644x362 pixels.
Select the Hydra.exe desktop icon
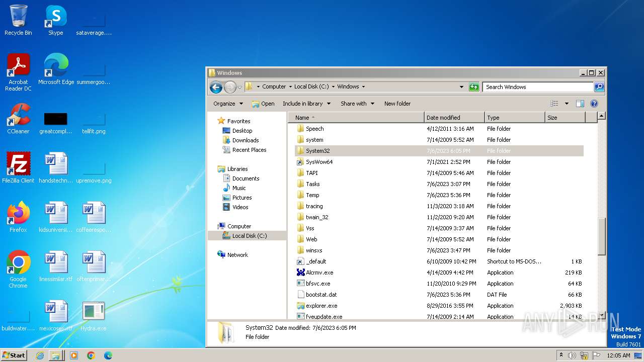[93, 316]
